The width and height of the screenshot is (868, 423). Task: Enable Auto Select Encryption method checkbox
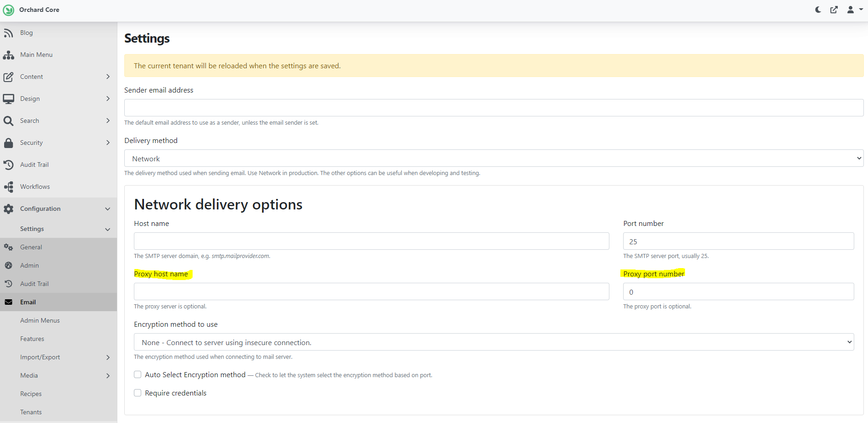[138, 374]
